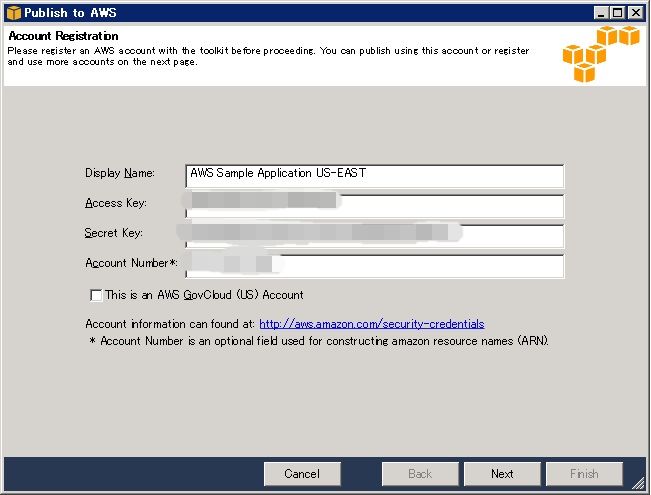Click the disabled Back button

(420, 474)
